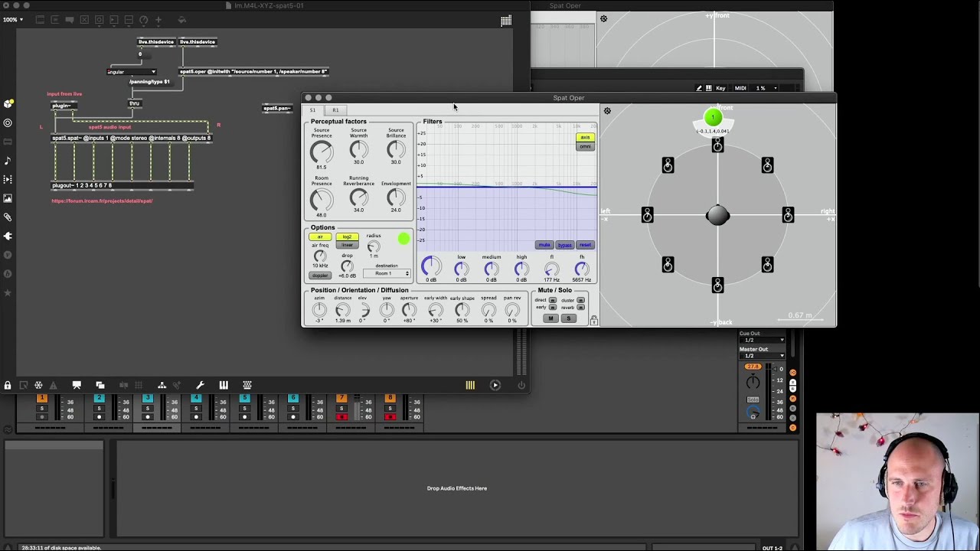This screenshot has height=551, width=980.
Task: Adjust the Source Presence knob
Action: point(322,152)
